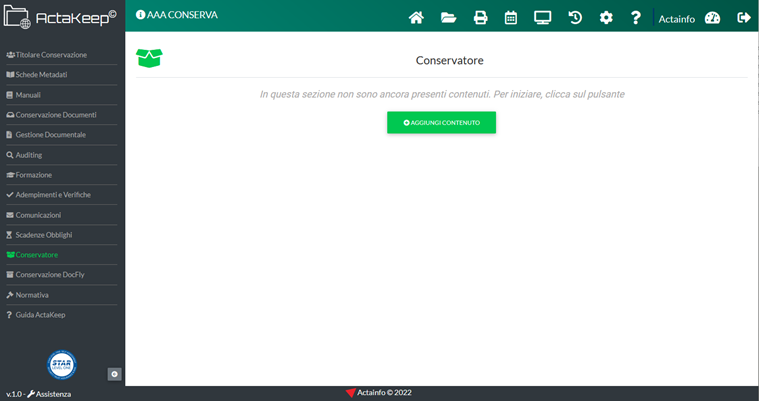Collapse sidebar with small round button
759x401 pixels.
pos(114,374)
